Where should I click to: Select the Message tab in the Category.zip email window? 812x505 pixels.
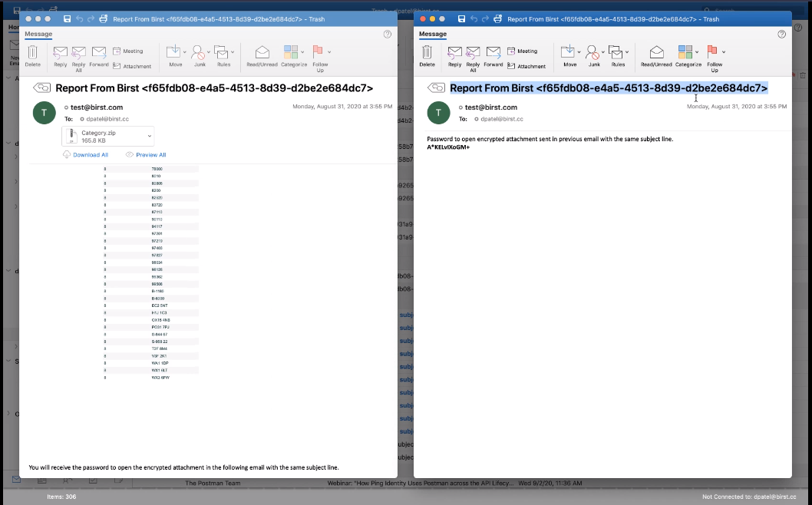38,34
